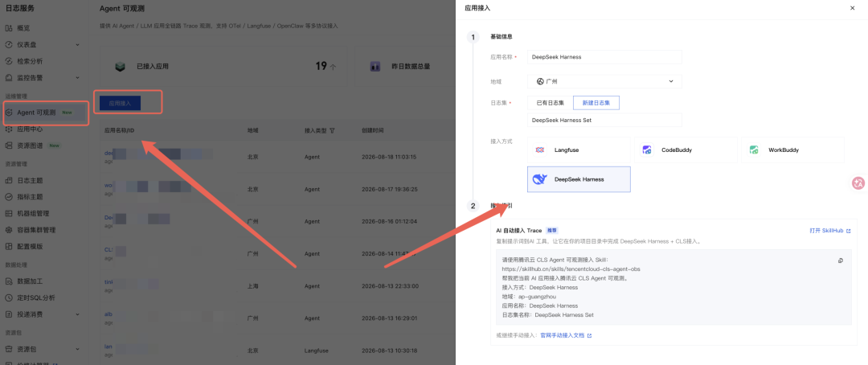Screen dimensions: 868x365
Task: Click the 检索分析 search analysis icon
Action: [x=9, y=61]
